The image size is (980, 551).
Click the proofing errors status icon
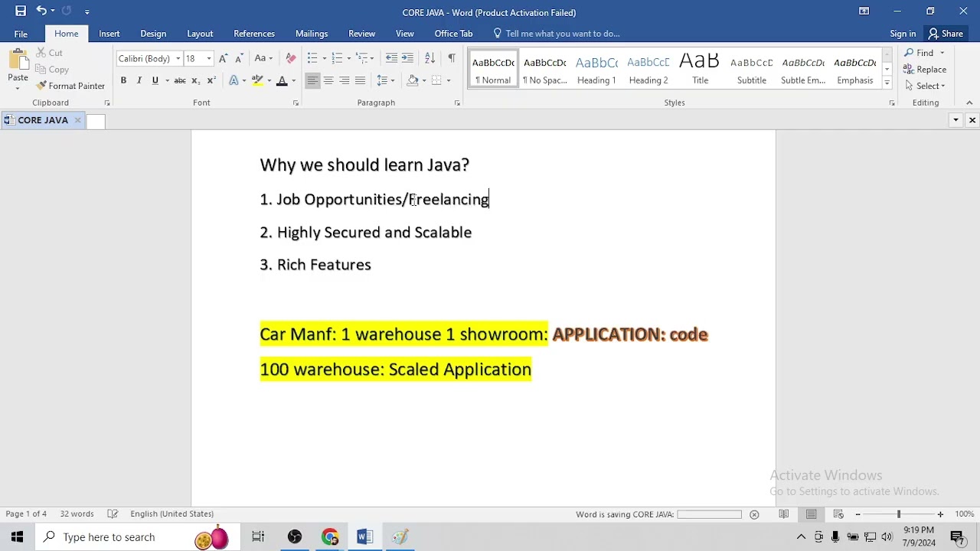tap(113, 514)
